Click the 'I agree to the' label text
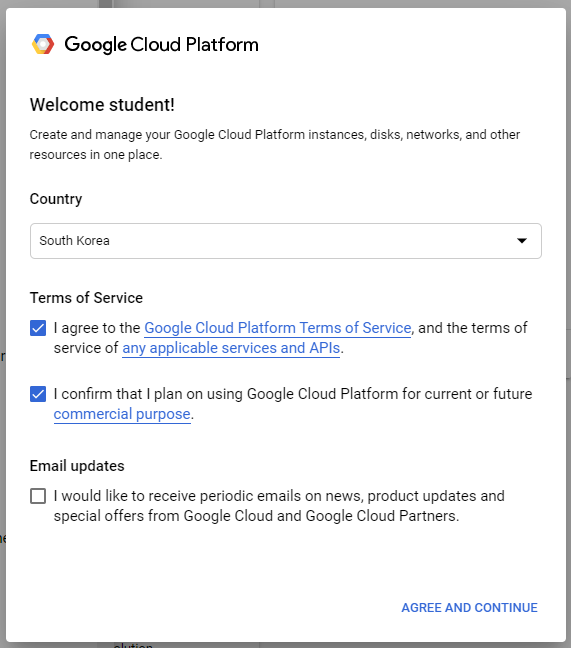Screen dimensions: 571x648 click(x=97, y=328)
